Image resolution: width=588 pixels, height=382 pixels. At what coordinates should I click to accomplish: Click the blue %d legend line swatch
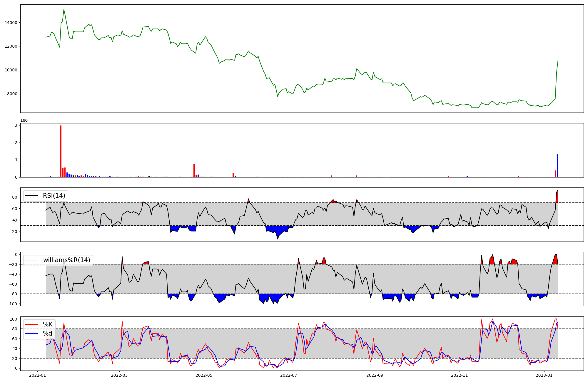[x=32, y=334]
